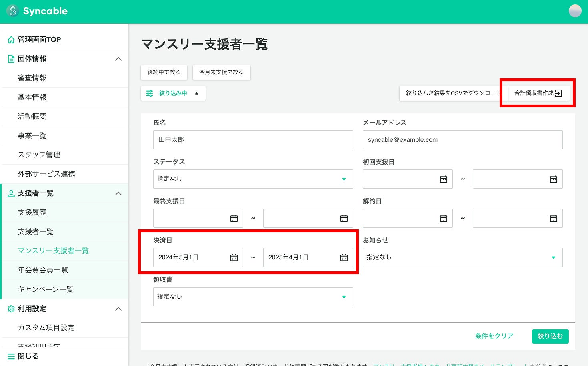Click the 条件をクリア link
The width and height of the screenshot is (588, 366).
[x=494, y=336]
